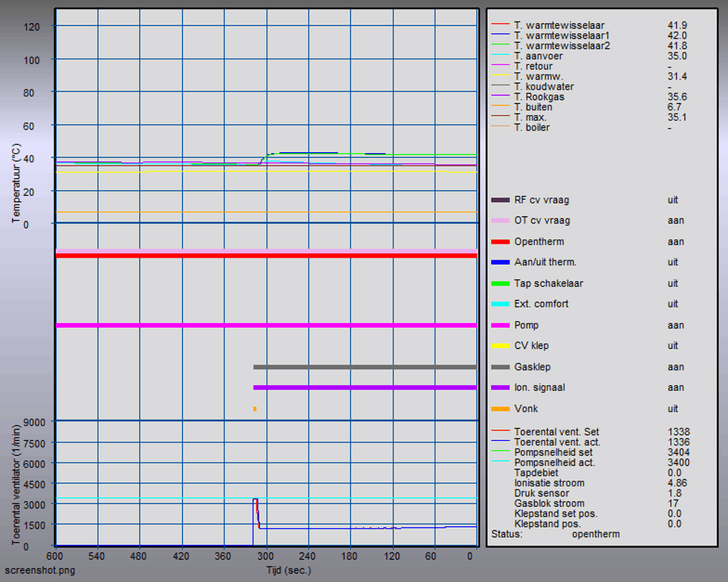Click the red Opentherm legend swatch
The width and height of the screenshot is (728, 582).
click(x=500, y=242)
